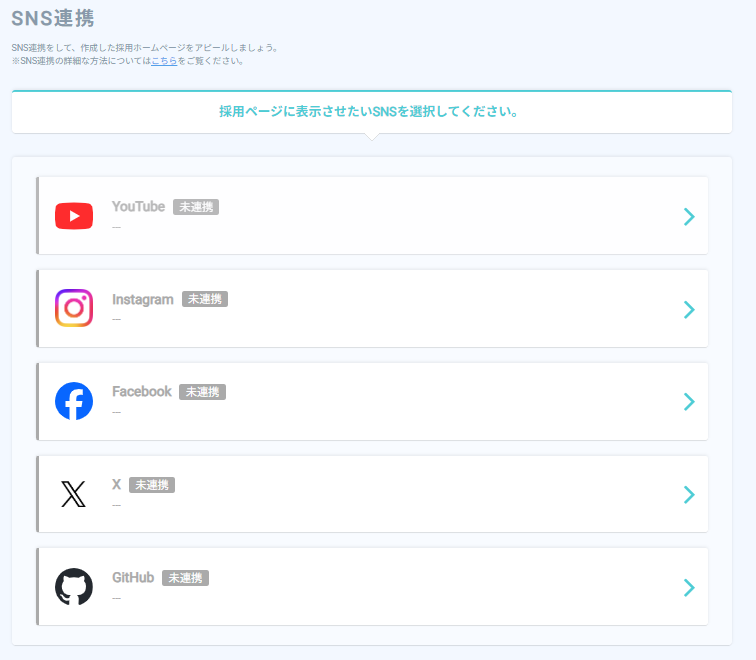The height and width of the screenshot is (660, 756).
Task: Click the 未連携 badge next to Facebook
Action: (202, 392)
